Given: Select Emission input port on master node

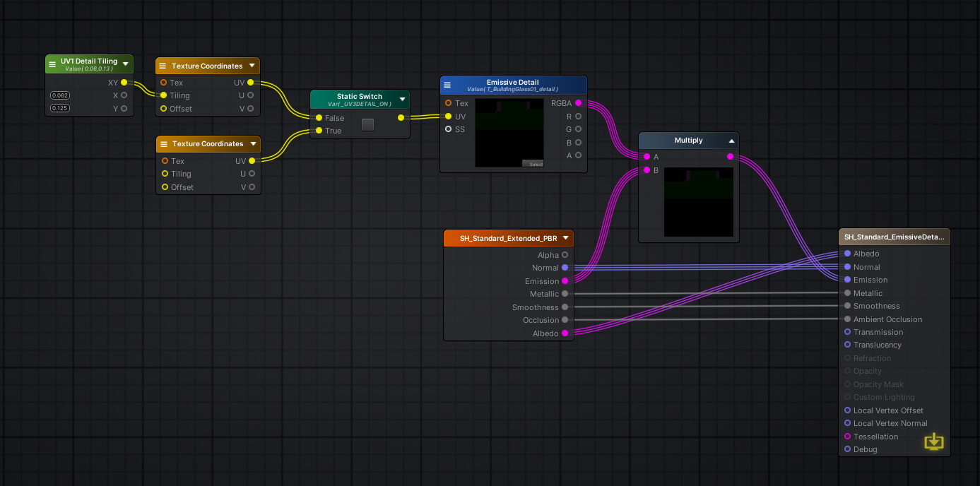Looking at the screenshot, I should click(x=847, y=280).
